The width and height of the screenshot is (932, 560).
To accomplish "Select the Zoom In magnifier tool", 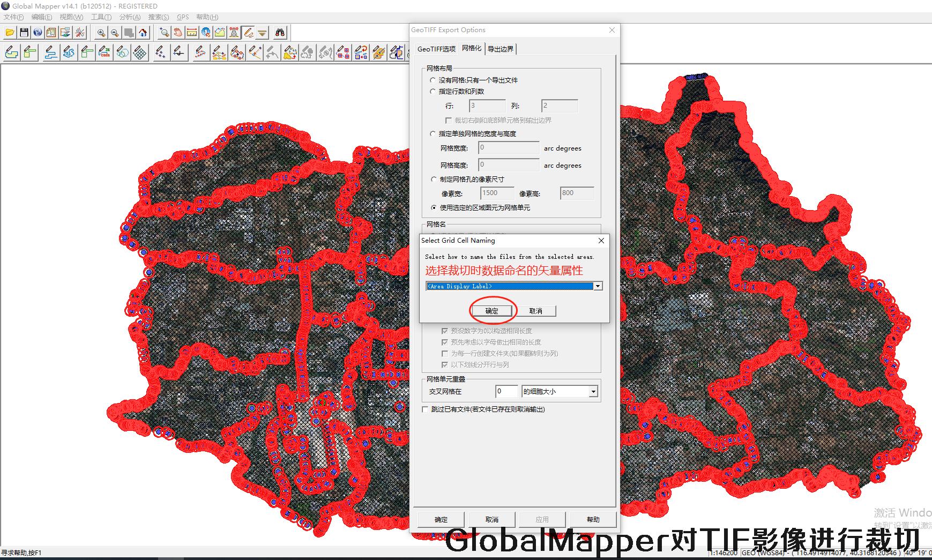I will (101, 33).
